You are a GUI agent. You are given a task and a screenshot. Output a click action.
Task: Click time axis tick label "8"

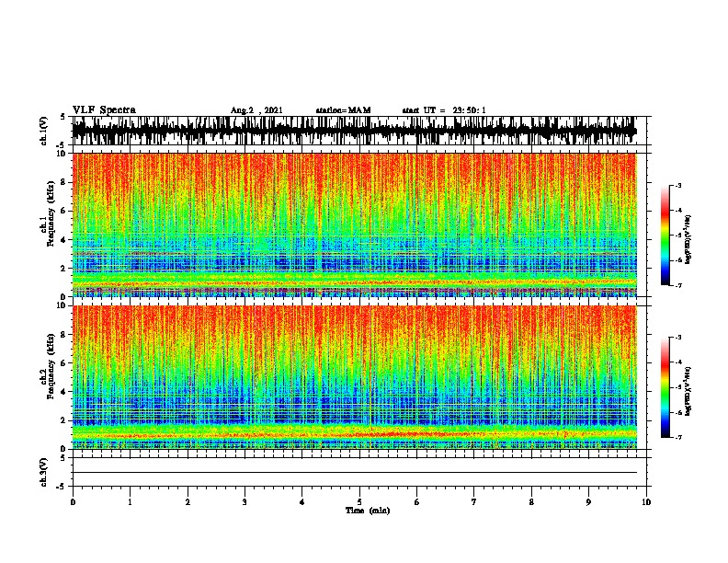click(x=531, y=502)
